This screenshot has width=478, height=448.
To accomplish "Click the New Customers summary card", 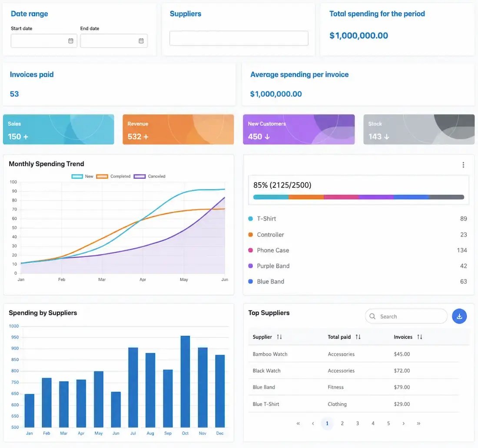I will click(x=299, y=129).
